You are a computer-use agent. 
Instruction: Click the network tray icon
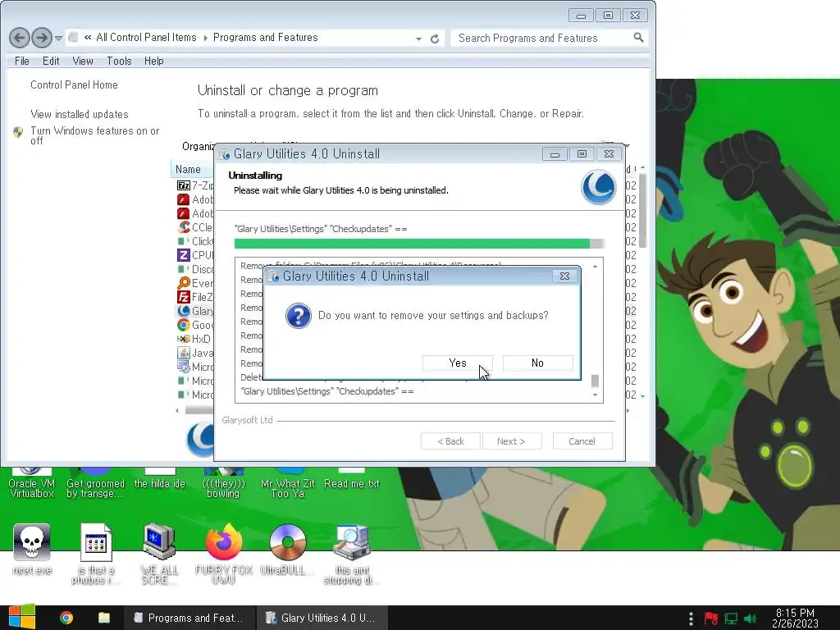point(731,619)
